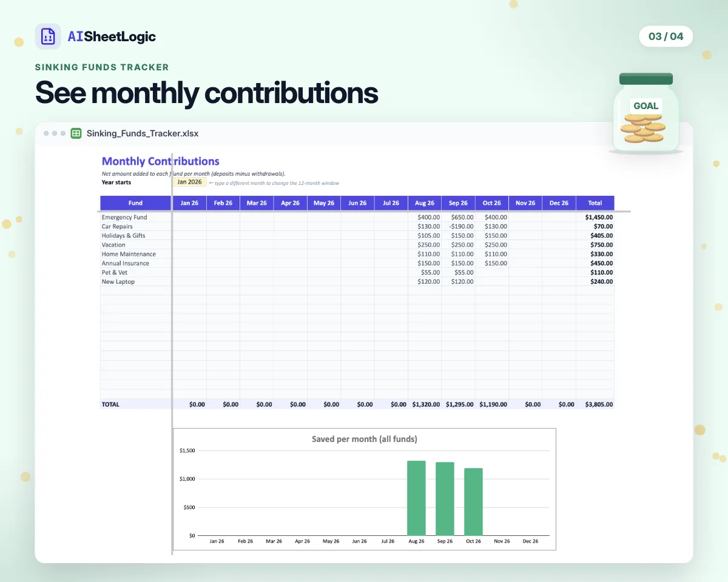Select Holidays & Gifts Aug 26 cell $105.00
This screenshot has height=582, width=728.
pos(425,235)
